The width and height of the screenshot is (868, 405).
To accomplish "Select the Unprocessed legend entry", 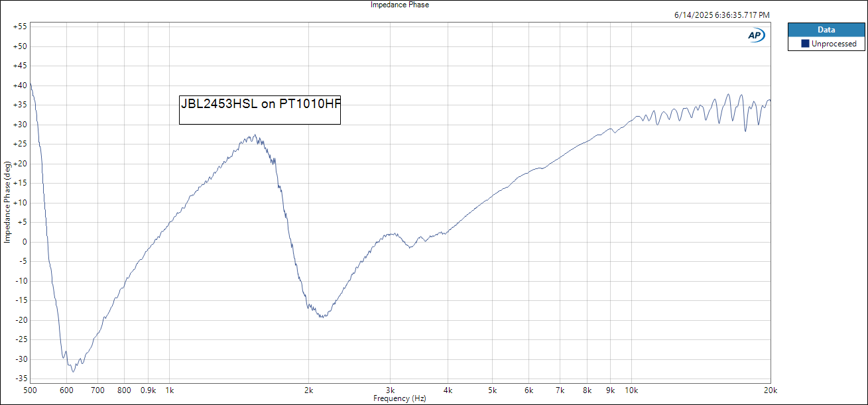I will click(826, 44).
